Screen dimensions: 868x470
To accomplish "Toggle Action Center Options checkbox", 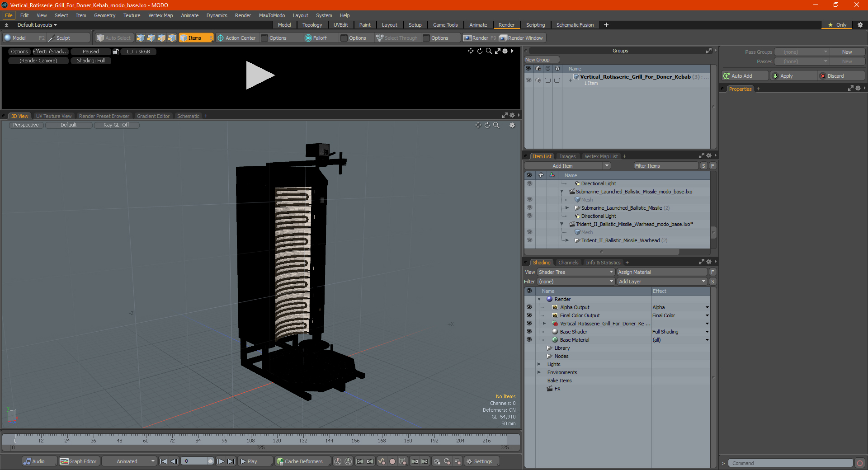I will click(264, 38).
